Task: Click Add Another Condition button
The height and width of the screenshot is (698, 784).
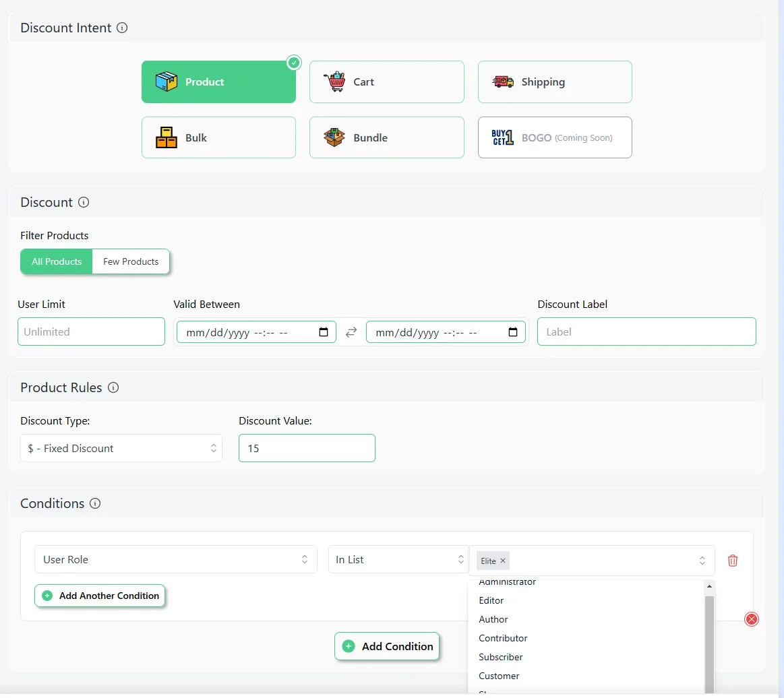Action: coord(100,596)
